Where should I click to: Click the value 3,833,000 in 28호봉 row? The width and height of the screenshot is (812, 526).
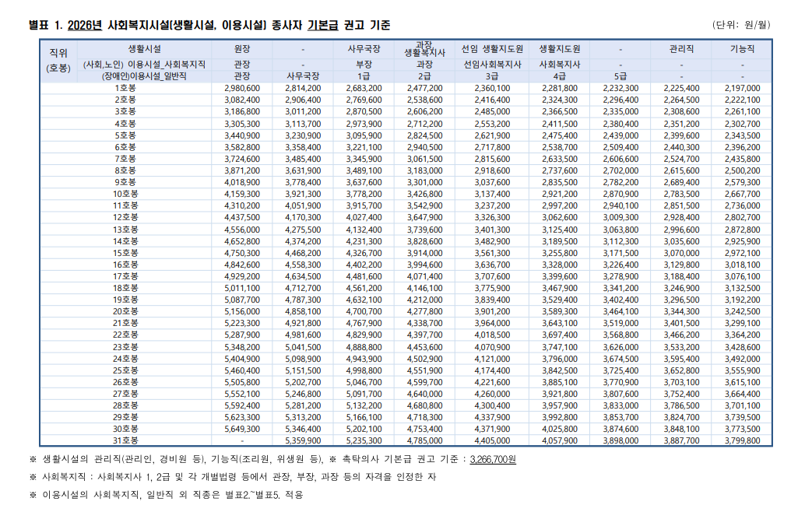[620, 405]
